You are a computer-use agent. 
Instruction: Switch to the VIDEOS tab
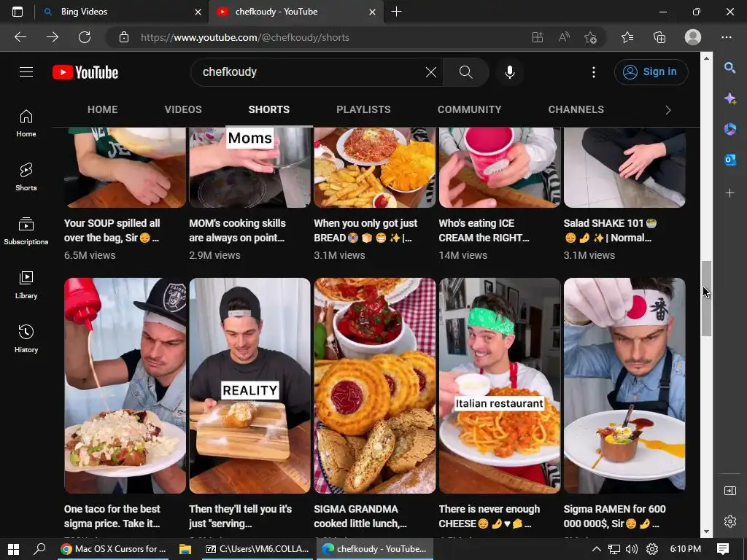pos(183,109)
